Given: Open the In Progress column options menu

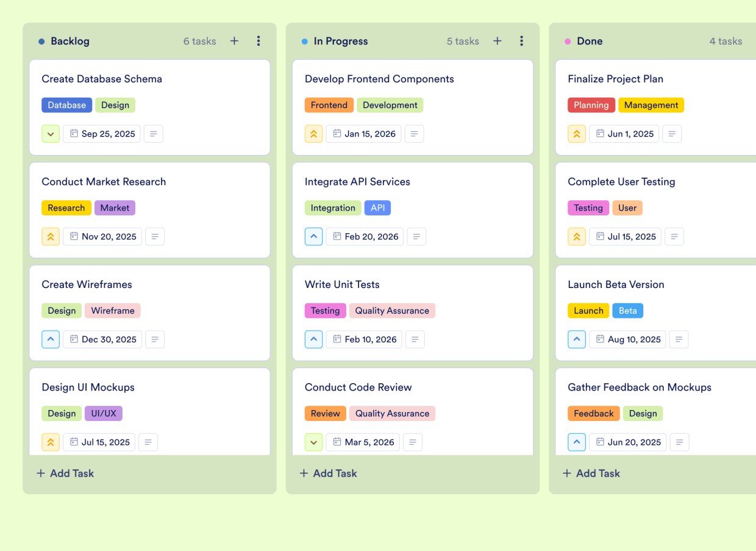Looking at the screenshot, I should click(x=521, y=41).
